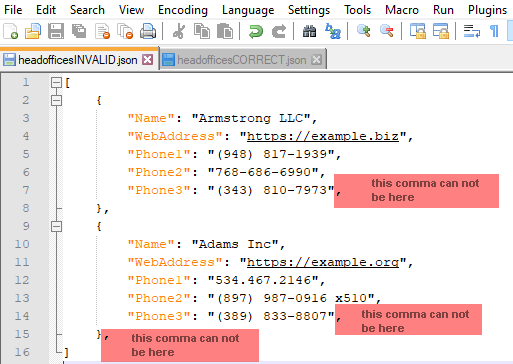Collapse the array fold at line 1
The height and width of the screenshot is (364, 513).
coord(56,82)
